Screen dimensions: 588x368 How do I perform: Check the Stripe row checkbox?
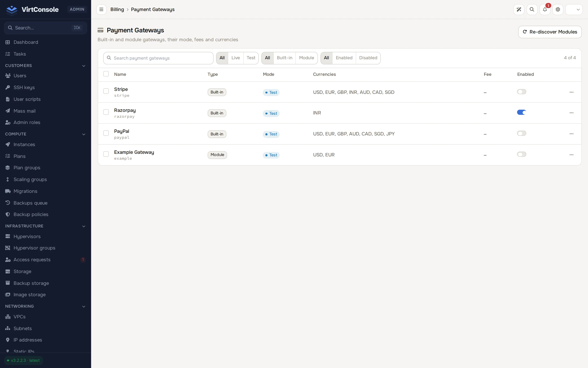(x=106, y=91)
